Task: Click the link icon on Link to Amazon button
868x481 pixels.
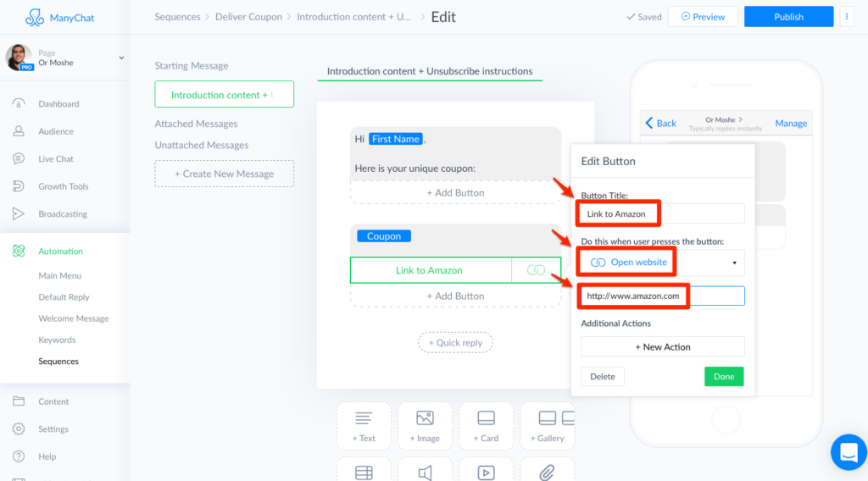Action: (536, 270)
